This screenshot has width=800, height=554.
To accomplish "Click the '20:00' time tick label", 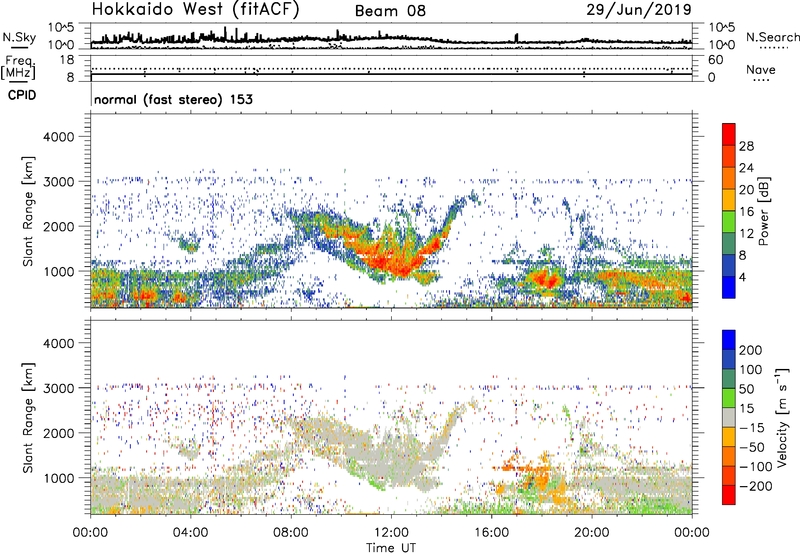I will 591,533.
